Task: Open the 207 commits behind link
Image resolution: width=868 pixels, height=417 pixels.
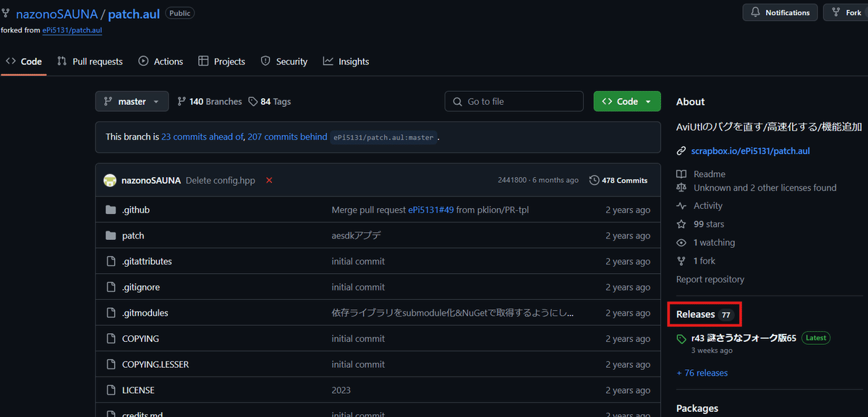Action: (287, 137)
